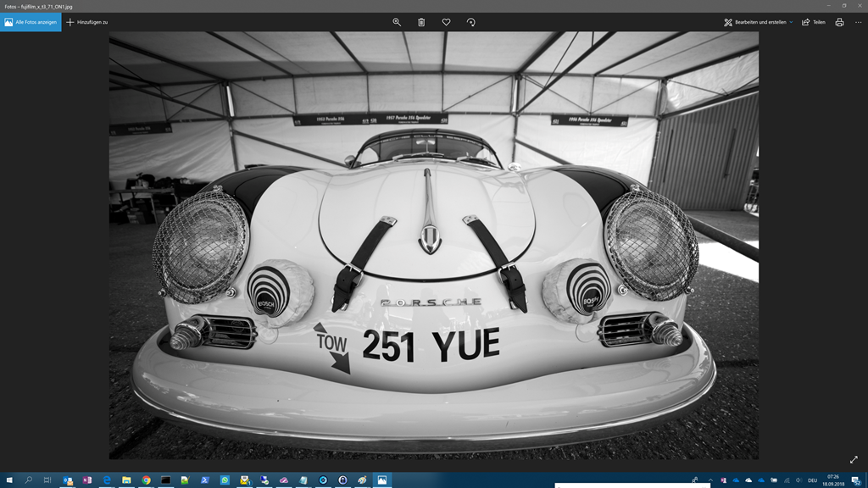868x488 pixels.
Task: Click the zoom magnifier icon
Action: click(396, 22)
